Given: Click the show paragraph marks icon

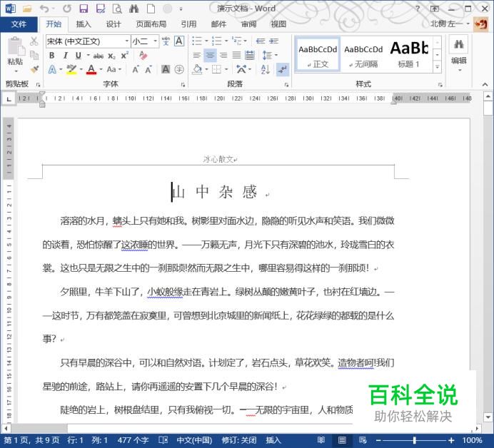Looking at the screenshot, I should coord(282,69).
